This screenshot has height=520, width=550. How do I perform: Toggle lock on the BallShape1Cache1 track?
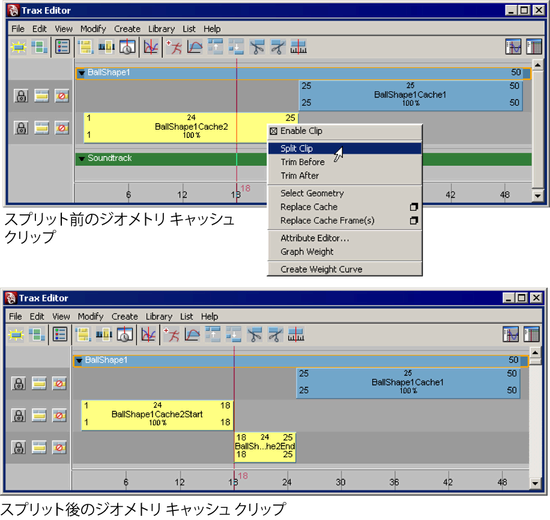(21, 96)
